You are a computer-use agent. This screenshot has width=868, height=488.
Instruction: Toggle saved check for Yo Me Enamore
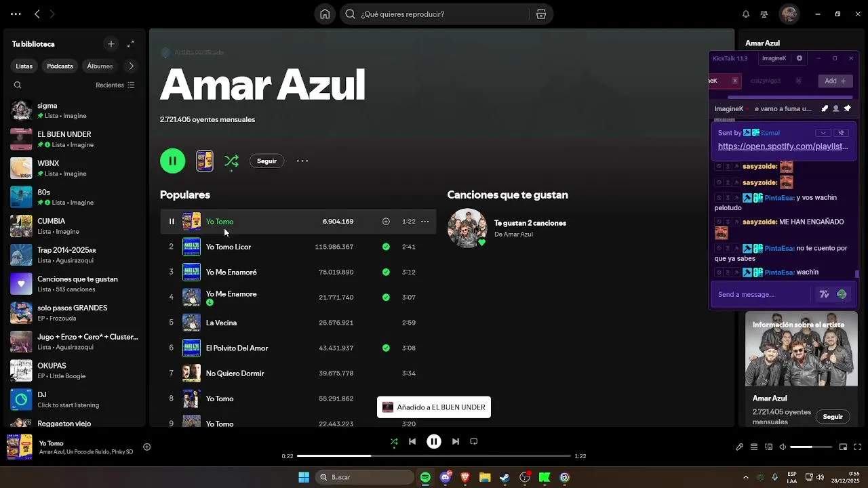point(386,297)
